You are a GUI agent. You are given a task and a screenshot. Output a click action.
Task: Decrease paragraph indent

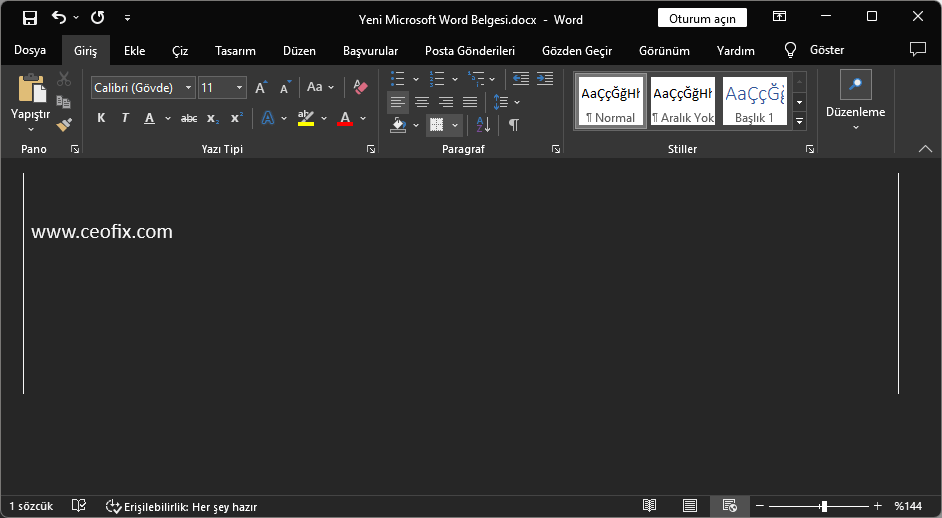point(521,79)
